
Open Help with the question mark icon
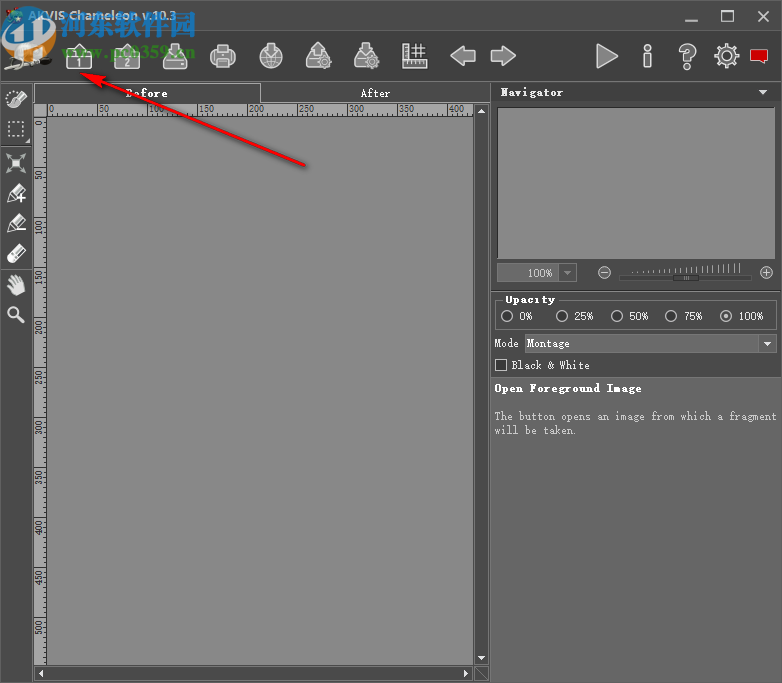687,56
